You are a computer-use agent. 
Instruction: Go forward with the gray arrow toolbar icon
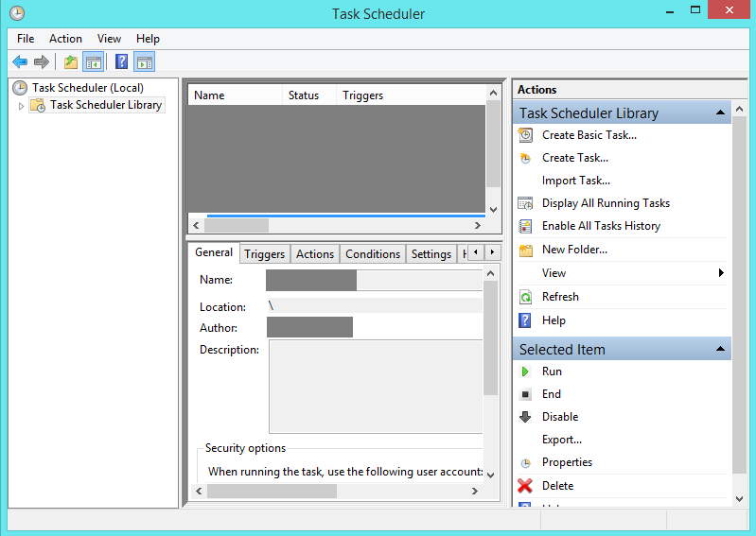click(42, 61)
